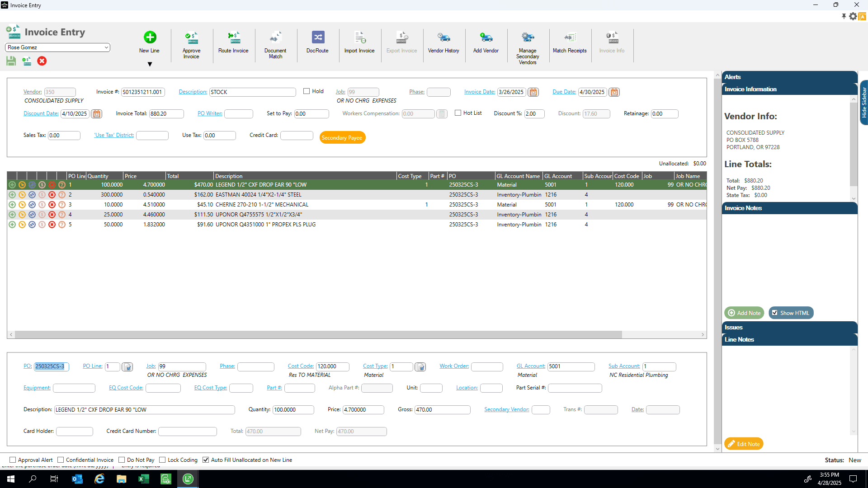
Task: Tick the Do Not Pay checkbox
Action: (122, 460)
